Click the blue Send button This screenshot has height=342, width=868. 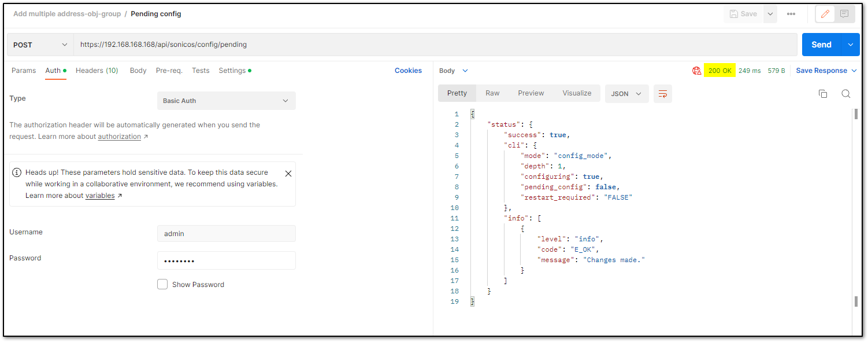821,45
